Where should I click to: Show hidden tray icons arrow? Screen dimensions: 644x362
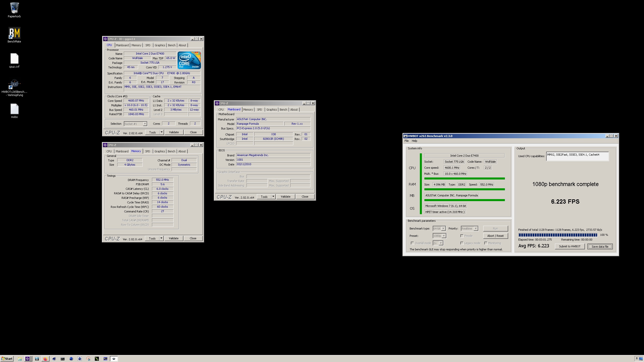[x=637, y=358]
